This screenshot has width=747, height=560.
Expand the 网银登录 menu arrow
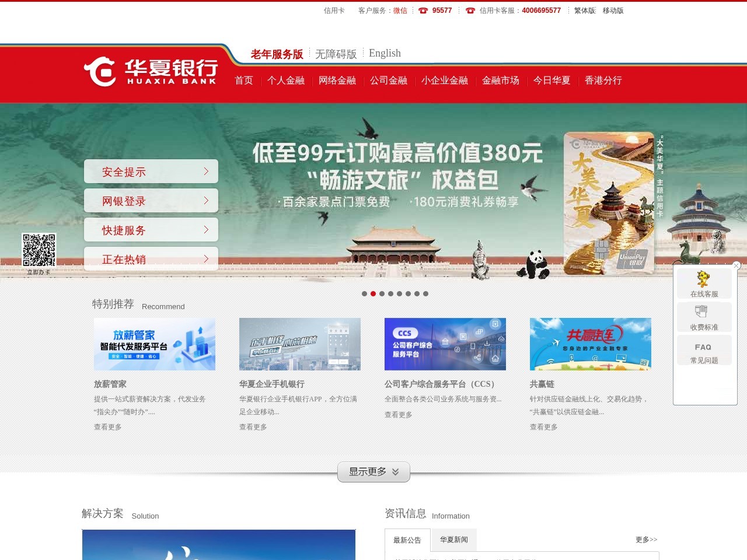[206, 201]
